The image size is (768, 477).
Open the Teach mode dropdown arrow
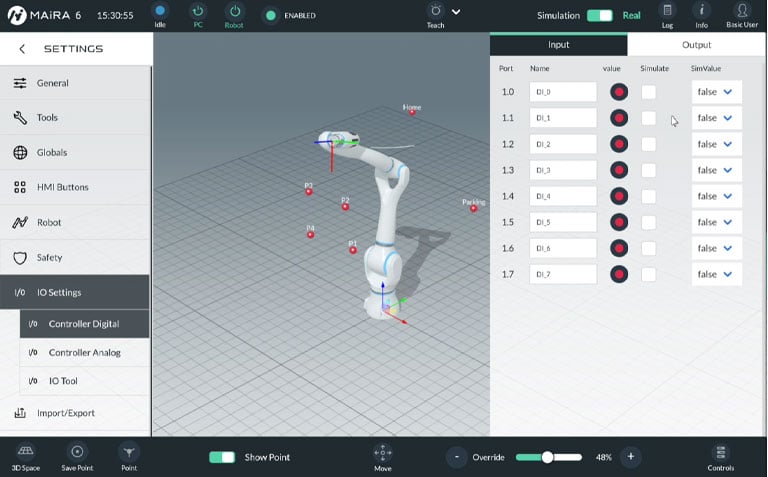coord(456,12)
